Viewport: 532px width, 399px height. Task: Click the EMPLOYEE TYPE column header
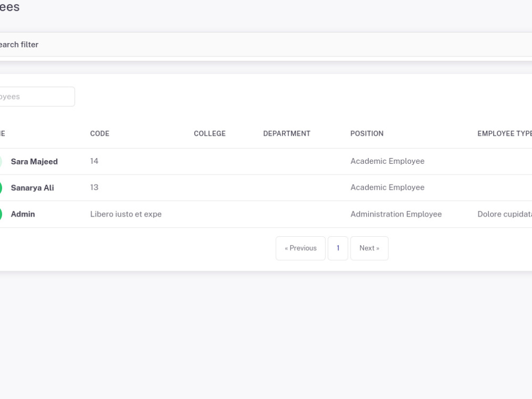pos(504,134)
